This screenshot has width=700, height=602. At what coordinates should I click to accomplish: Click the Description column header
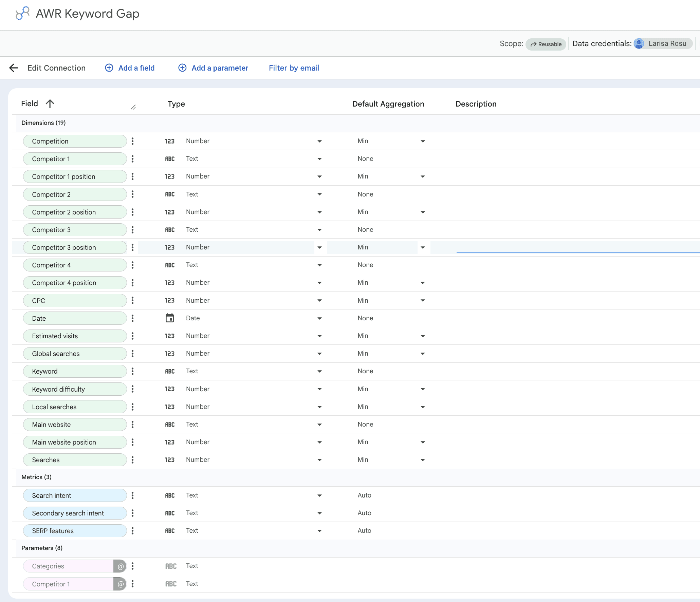[476, 104]
